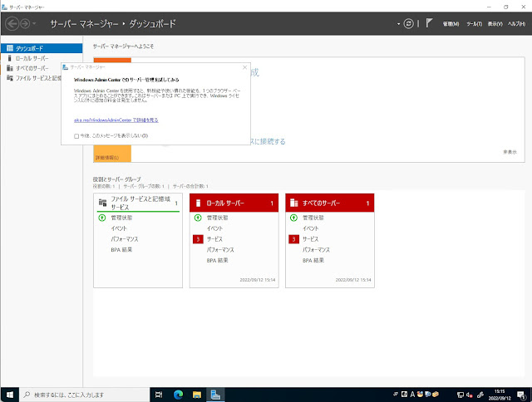This screenshot has width=532, height=402.
Task: Click すべてのサーバー tile green 管理状態 icon
Action: coord(293,218)
